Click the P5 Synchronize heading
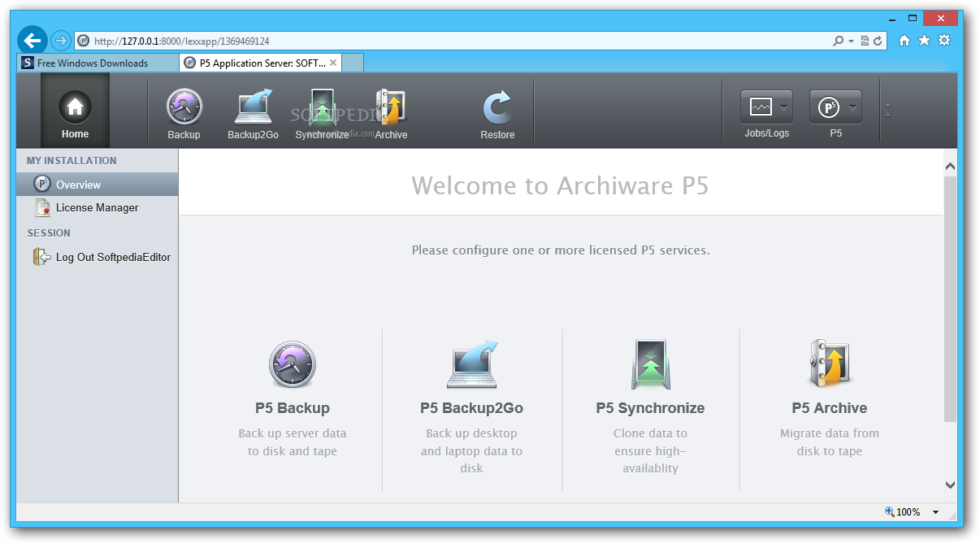 pos(650,408)
